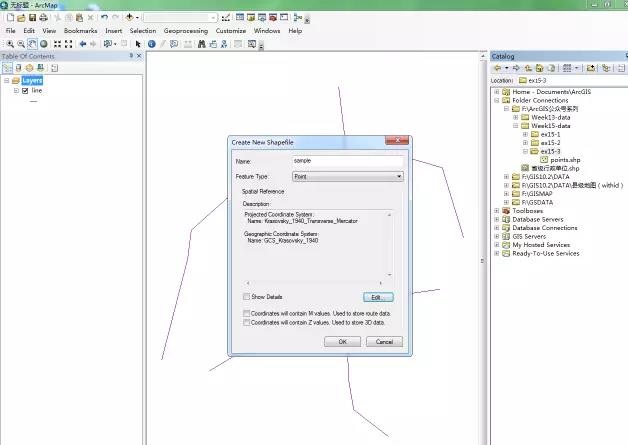Open the ModelBuilder icon
Image resolution: width=628 pixels, height=445 pixels.
pyautogui.click(x=298, y=17)
